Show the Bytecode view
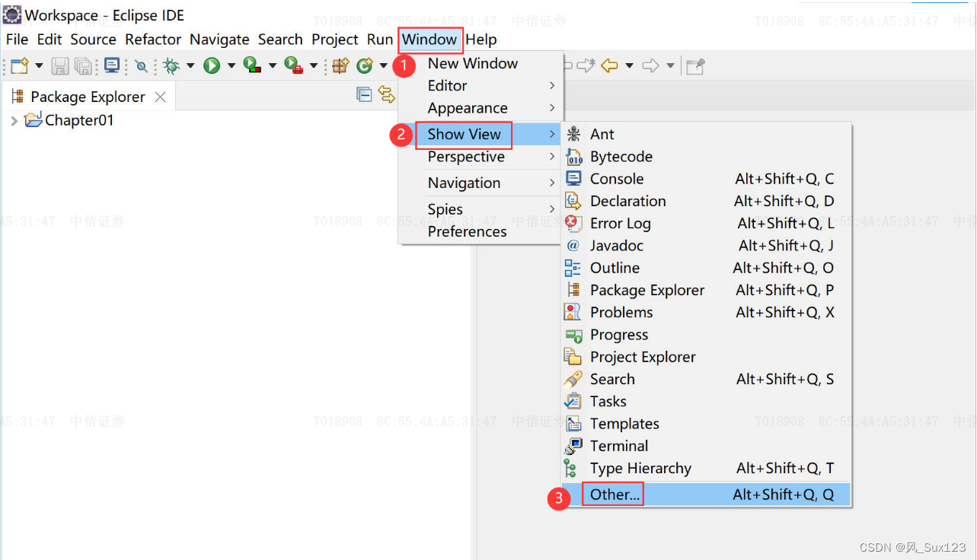 coord(706,157)
